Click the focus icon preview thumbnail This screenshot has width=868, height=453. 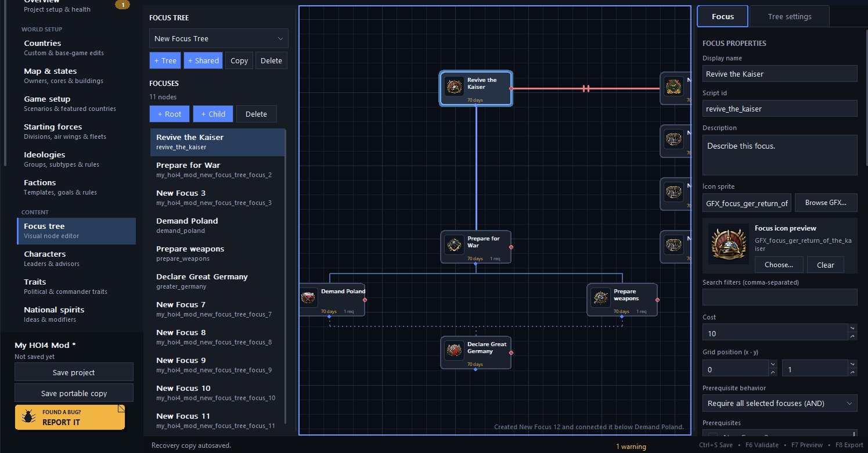coord(727,243)
